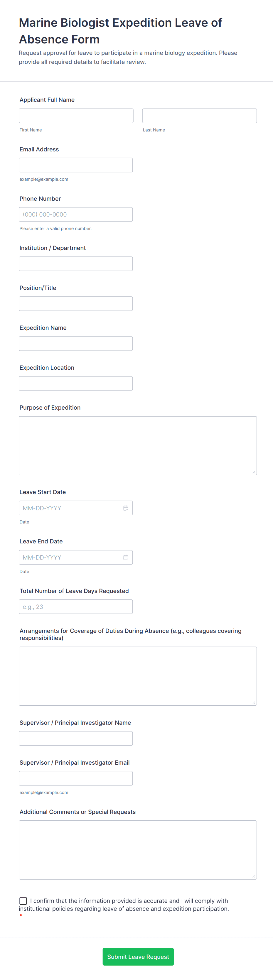The height and width of the screenshot is (980, 273).
Task: Click the Submit Leave Request button
Action: pos(138,957)
